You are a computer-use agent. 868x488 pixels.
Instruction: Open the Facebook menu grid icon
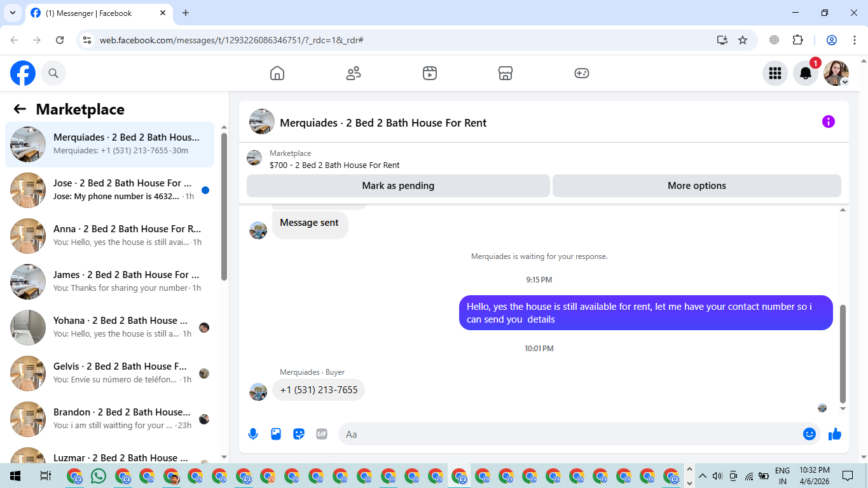coord(775,73)
